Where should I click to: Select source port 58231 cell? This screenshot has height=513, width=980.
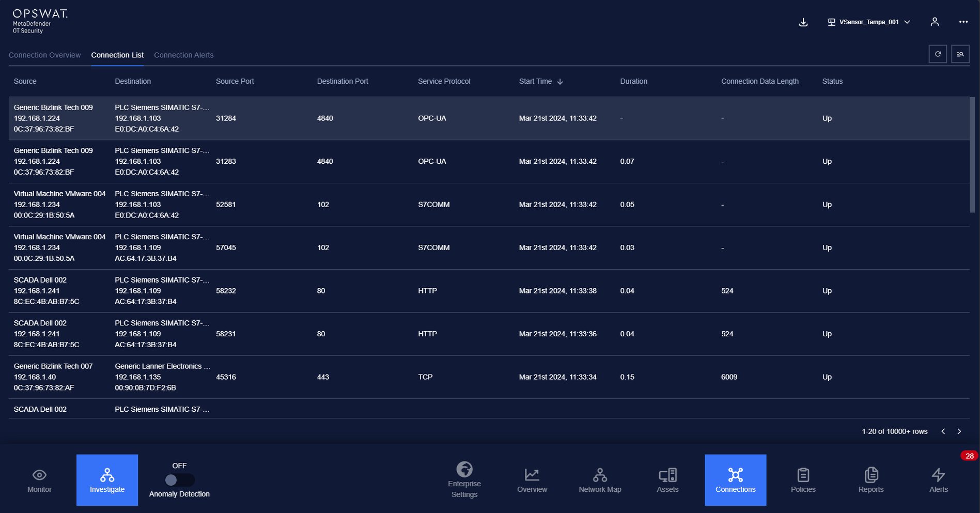226,334
